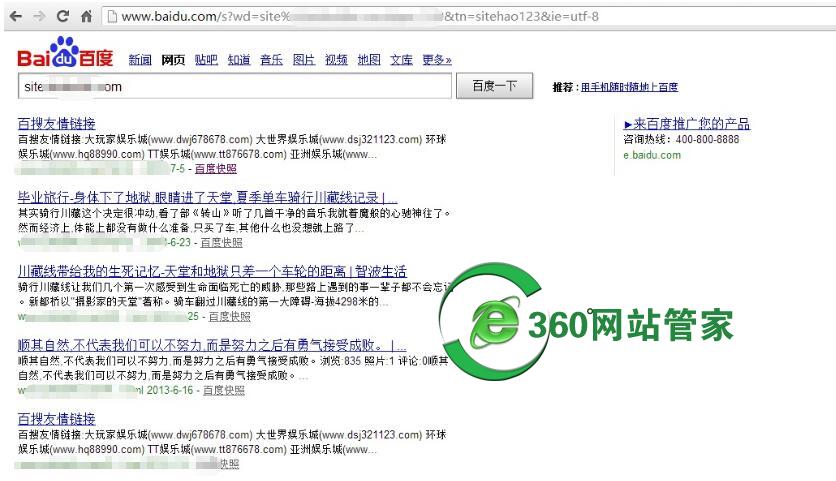Reload the page with refresh icon
The image size is (836, 481).
pyautogui.click(x=63, y=16)
